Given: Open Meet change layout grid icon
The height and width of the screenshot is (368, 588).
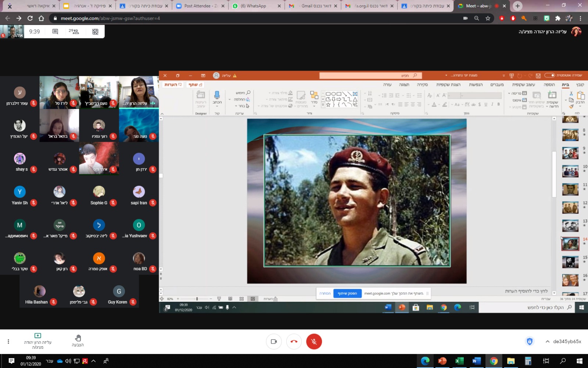Looking at the screenshot, I should click(95, 32).
